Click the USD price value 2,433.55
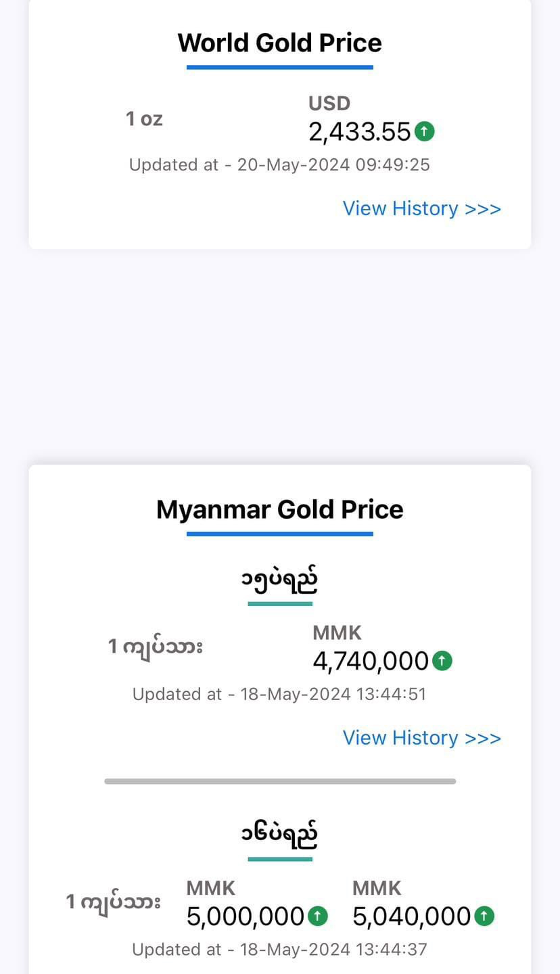 (359, 132)
